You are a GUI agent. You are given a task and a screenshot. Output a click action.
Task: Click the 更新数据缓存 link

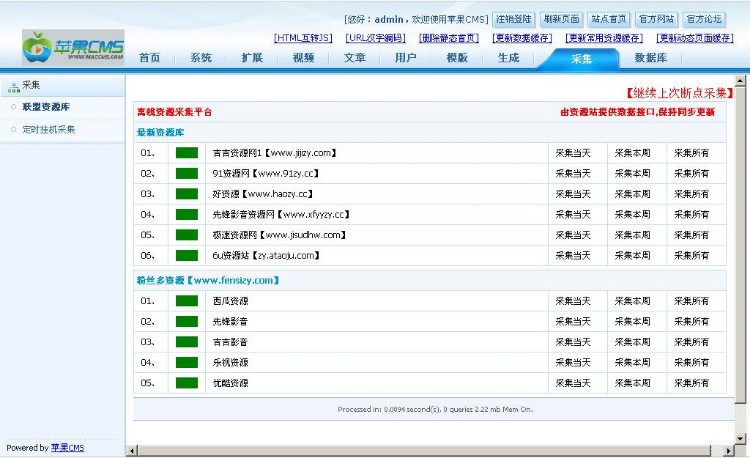[522, 38]
